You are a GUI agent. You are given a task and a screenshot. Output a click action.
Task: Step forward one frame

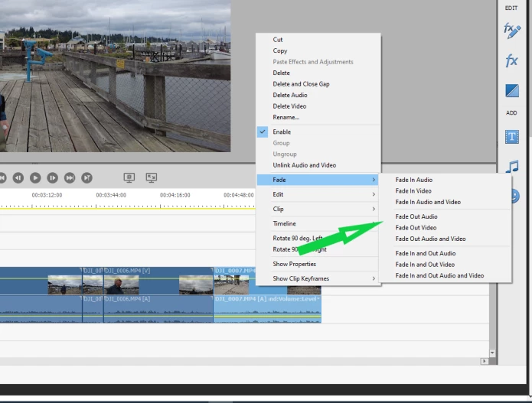pyautogui.click(x=53, y=177)
